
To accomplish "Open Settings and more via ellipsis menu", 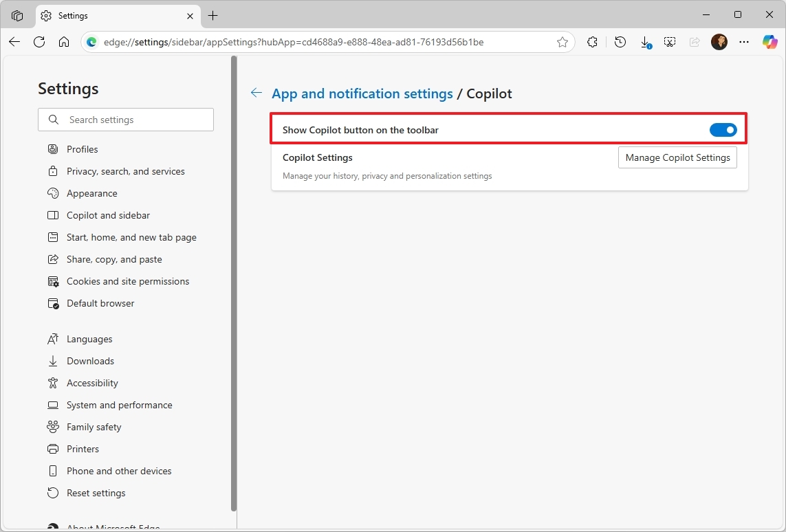I will coord(743,42).
